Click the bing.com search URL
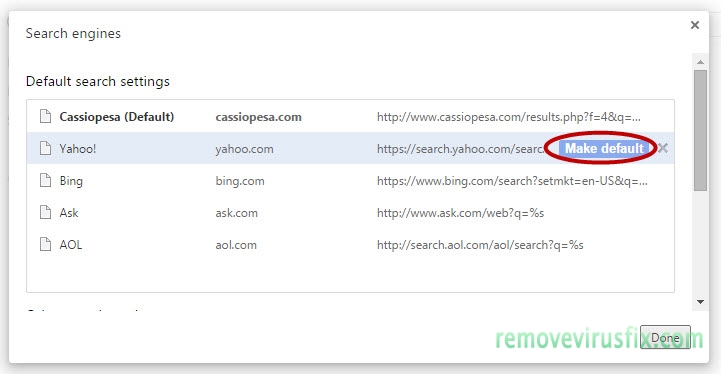 [512, 181]
